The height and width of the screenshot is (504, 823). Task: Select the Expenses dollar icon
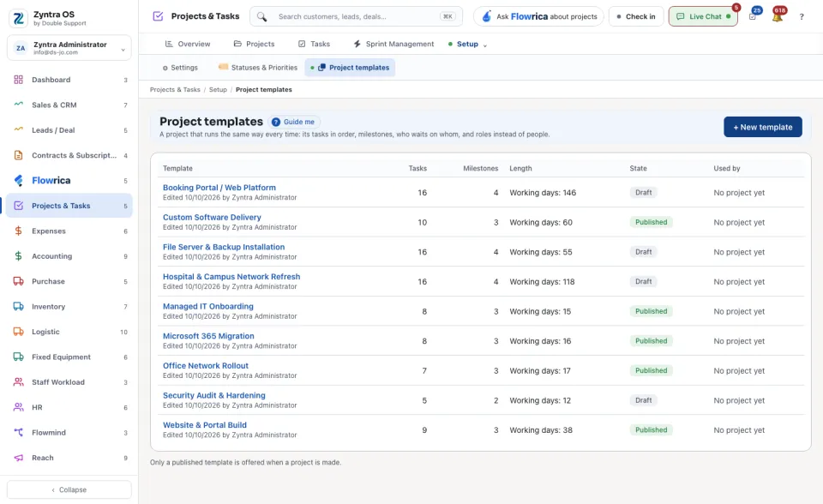18,231
